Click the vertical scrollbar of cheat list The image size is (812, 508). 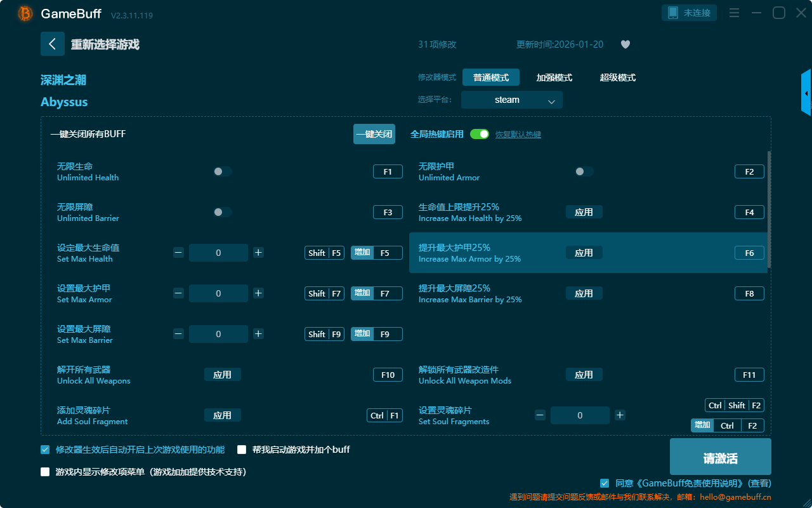pos(769,210)
